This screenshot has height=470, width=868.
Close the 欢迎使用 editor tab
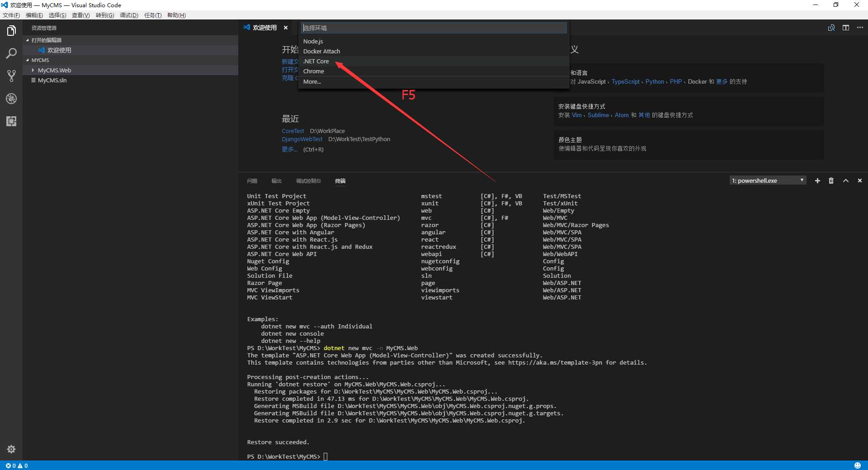pyautogui.click(x=286, y=28)
